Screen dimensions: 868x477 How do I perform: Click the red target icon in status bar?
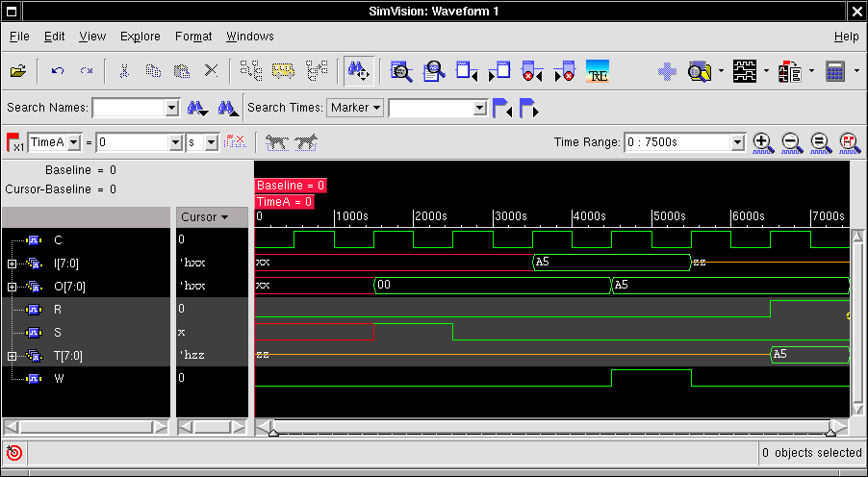(14, 453)
